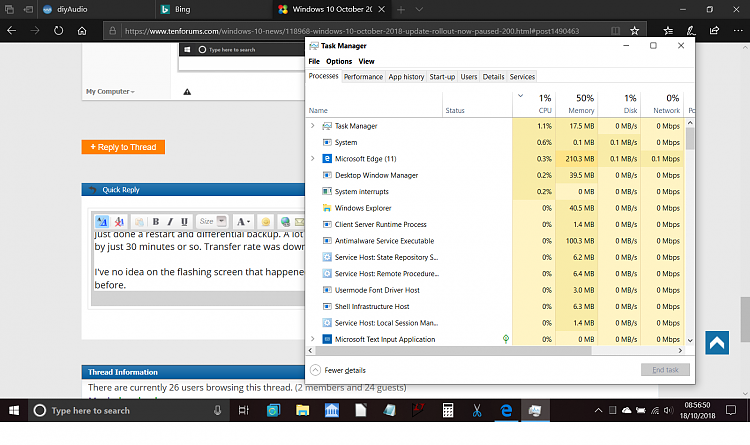Open My Computer dropdown in forum post

click(x=110, y=91)
